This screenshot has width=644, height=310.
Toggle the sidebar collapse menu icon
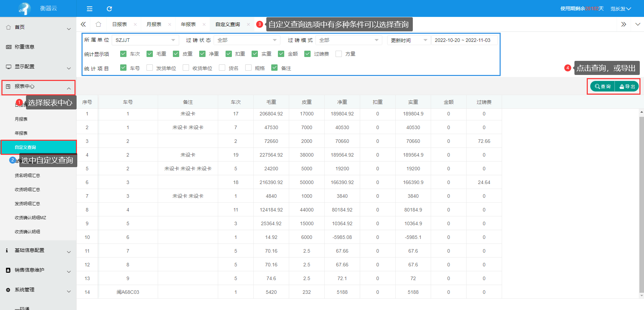90,9
